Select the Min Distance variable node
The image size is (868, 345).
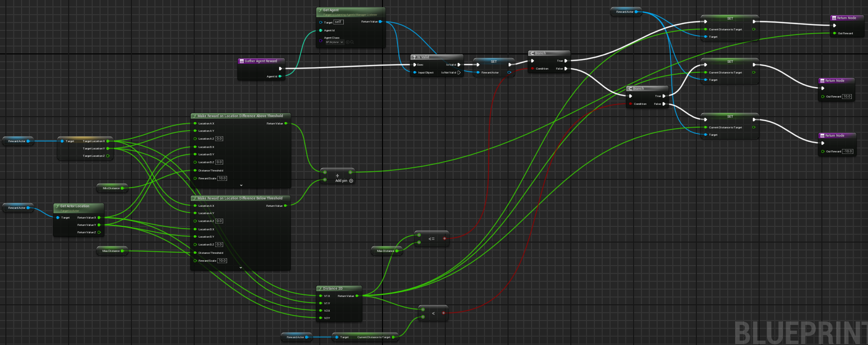coord(112,188)
